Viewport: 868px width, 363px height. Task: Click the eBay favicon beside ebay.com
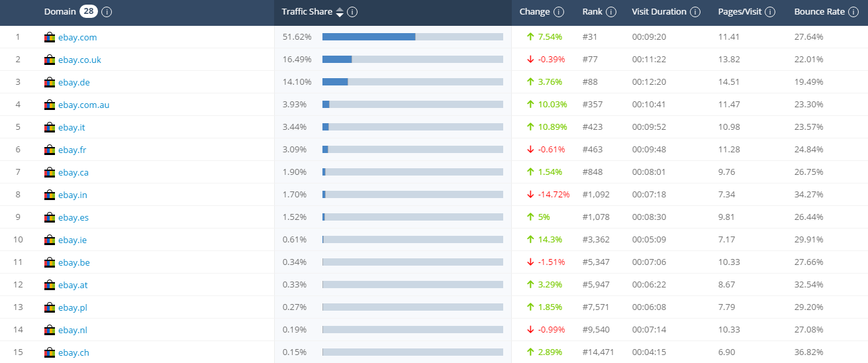coord(50,37)
